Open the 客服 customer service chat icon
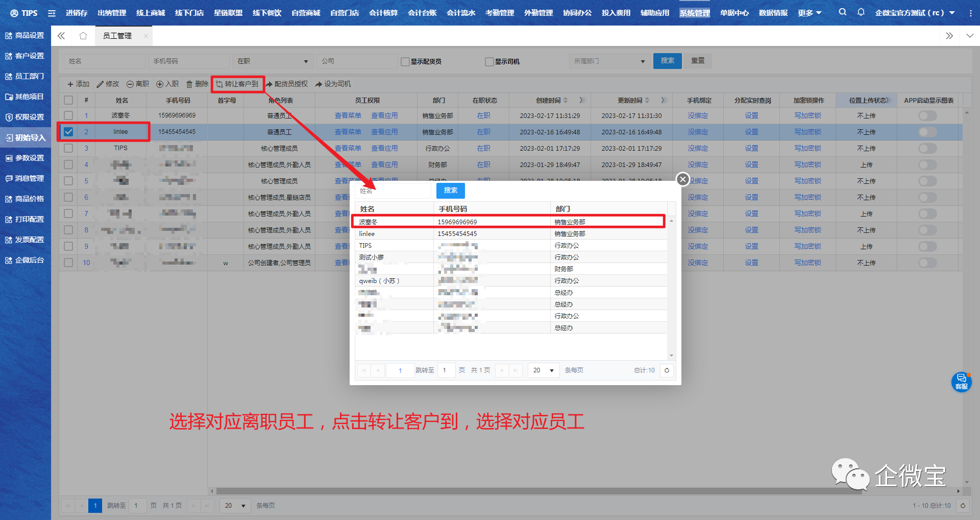This screenshot has width=980, height=520. [x=961, y=382]
